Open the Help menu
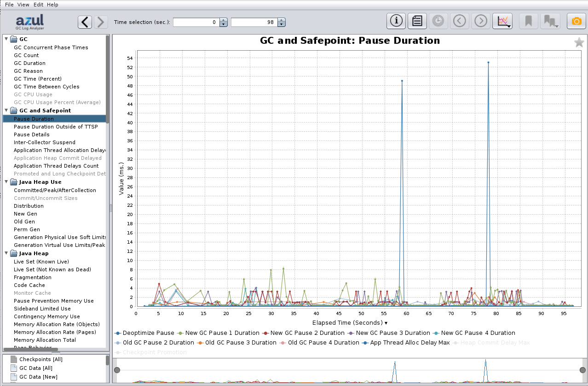 (52, 5)
